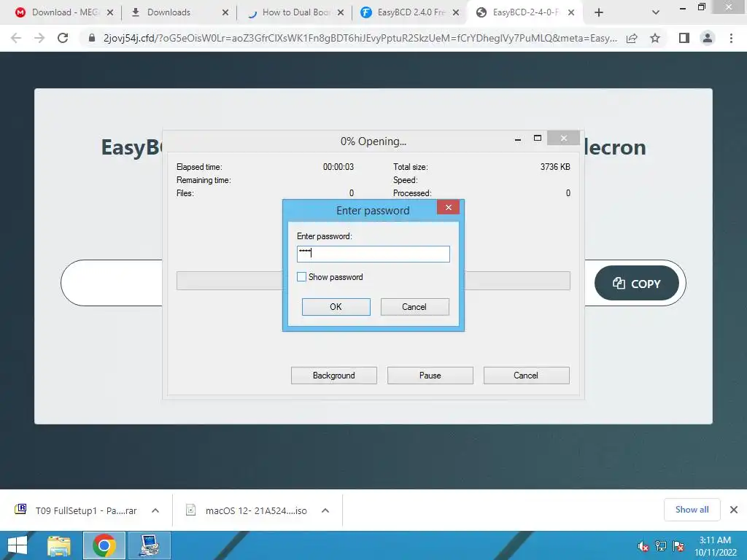Share this page icon
This screenshot has width=747, height=560.
[632, 38]
